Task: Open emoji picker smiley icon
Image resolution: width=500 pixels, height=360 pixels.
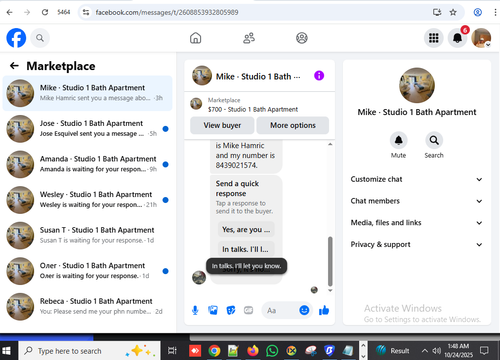Action: (304, 310)
